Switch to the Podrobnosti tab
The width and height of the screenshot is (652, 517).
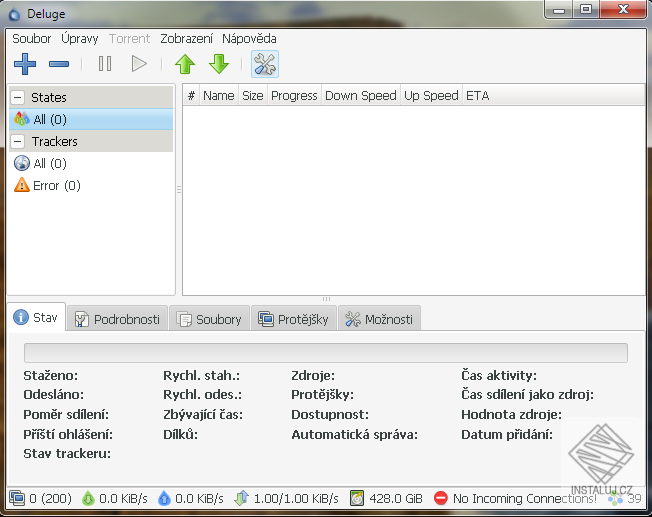pos(117,319)
